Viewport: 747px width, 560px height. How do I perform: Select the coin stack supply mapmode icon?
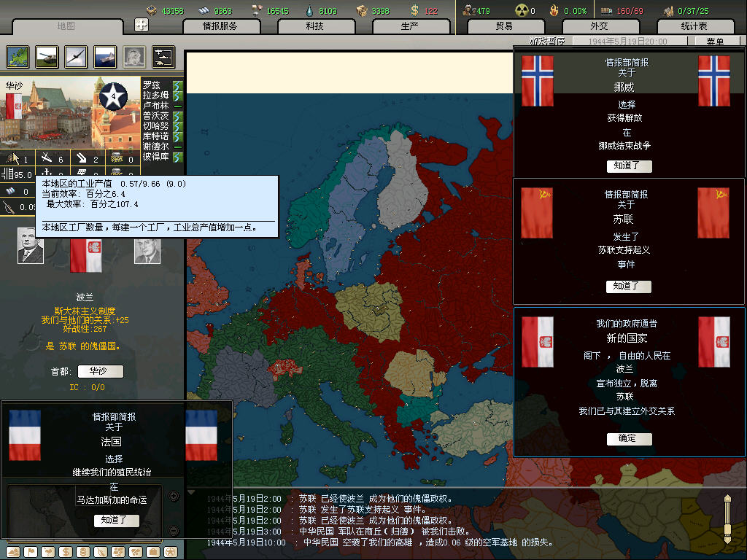(x=83, y=552)
